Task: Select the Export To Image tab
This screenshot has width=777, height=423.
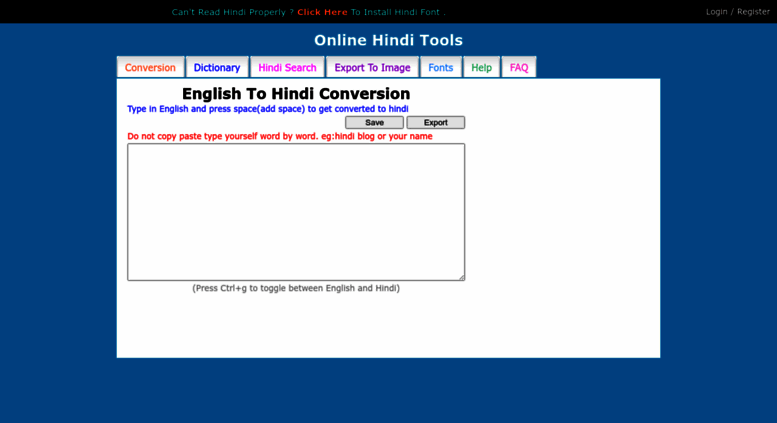Action: pos(372,68)
